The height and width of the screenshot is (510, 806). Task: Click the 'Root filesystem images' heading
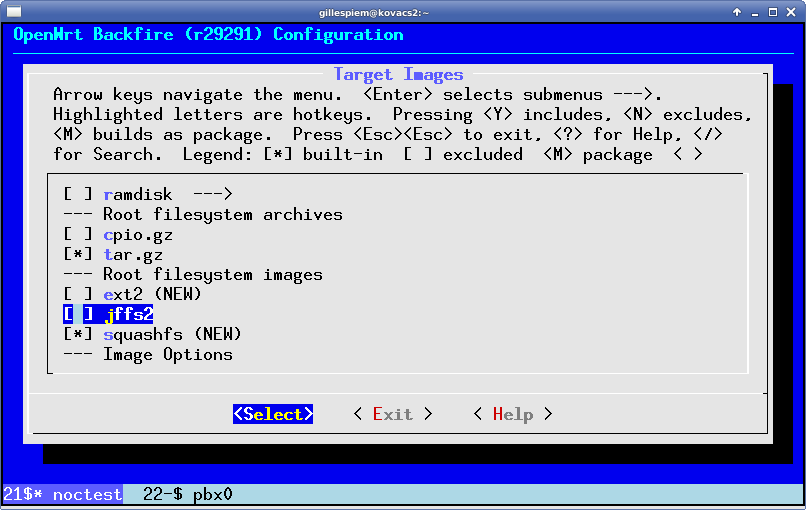coord(213,275)
